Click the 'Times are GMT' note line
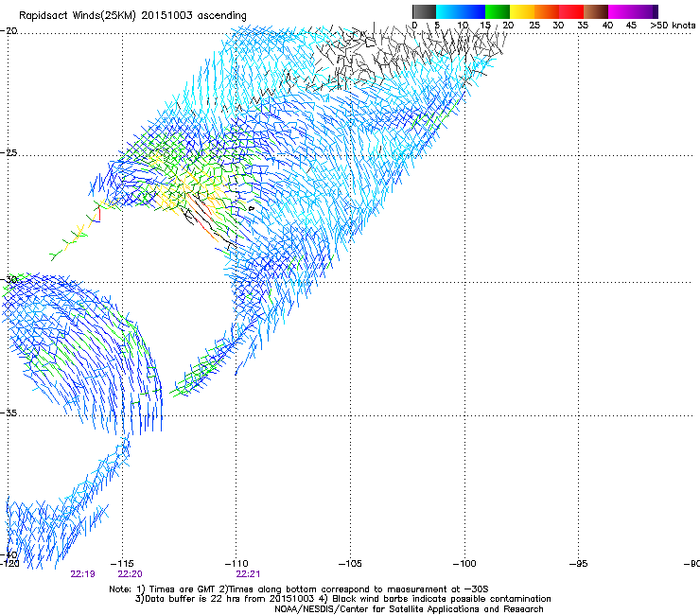700x615 pixels. click(x=299, y=589)
